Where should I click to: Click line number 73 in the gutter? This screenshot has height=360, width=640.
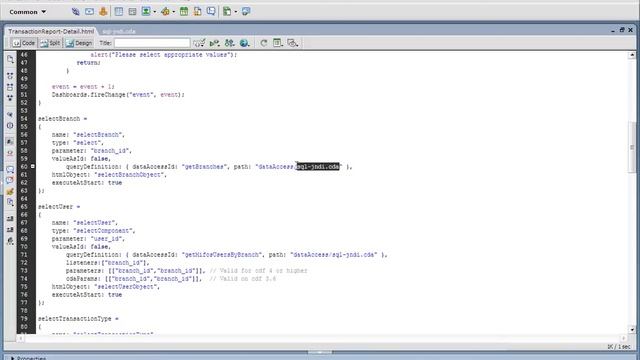pos(24,271)
